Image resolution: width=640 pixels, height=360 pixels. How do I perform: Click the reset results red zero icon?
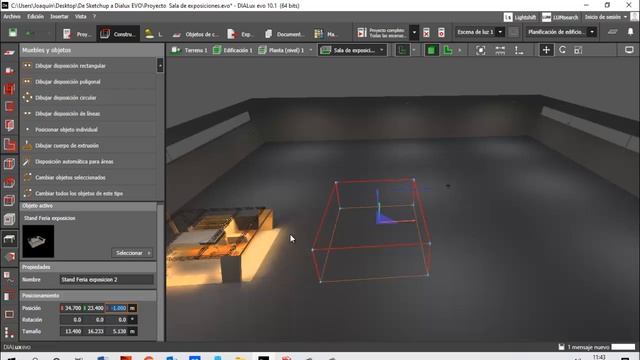tap(441, 33)
